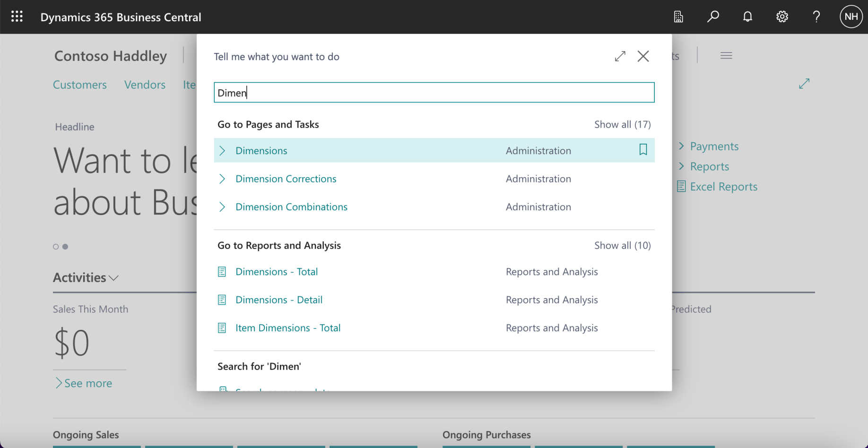Image resolution: width=868 pixels, height=448 pixels.
Task: Open the help question mark icon
Action: (816, 17)
